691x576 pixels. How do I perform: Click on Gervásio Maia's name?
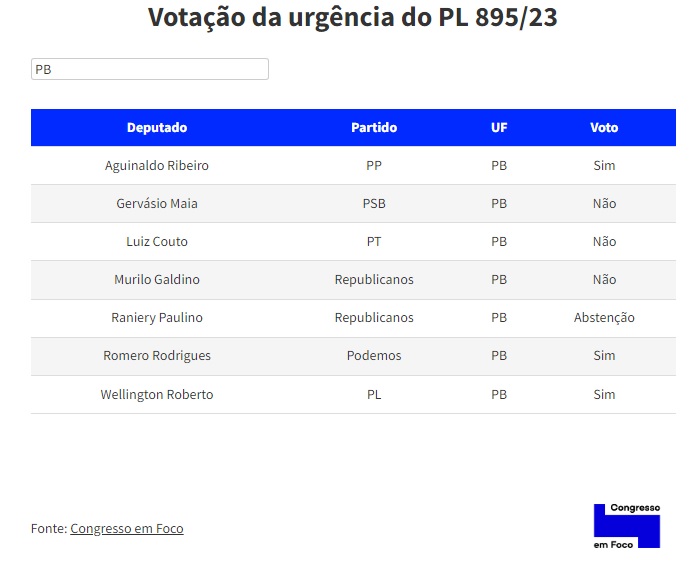157,203
